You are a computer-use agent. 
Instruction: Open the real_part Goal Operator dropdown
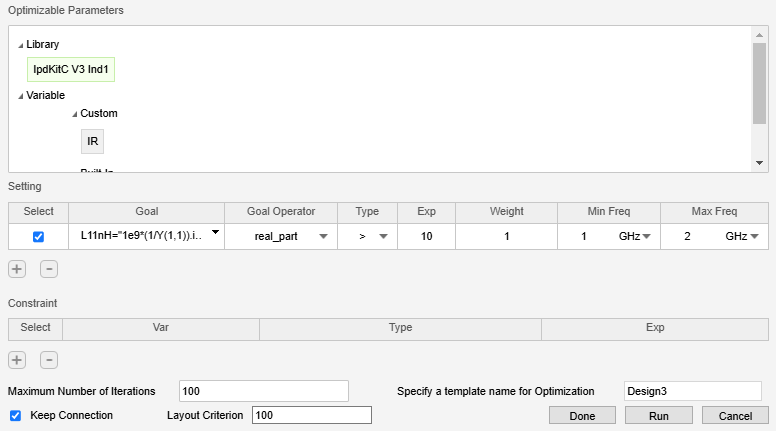click(x=323, y=237)
